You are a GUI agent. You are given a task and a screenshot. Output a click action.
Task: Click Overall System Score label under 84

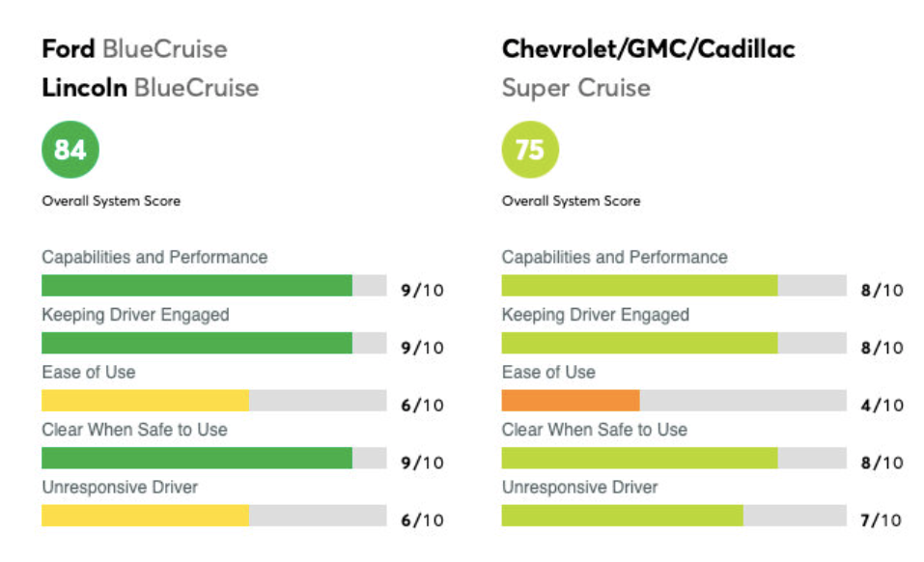point(111,201)
